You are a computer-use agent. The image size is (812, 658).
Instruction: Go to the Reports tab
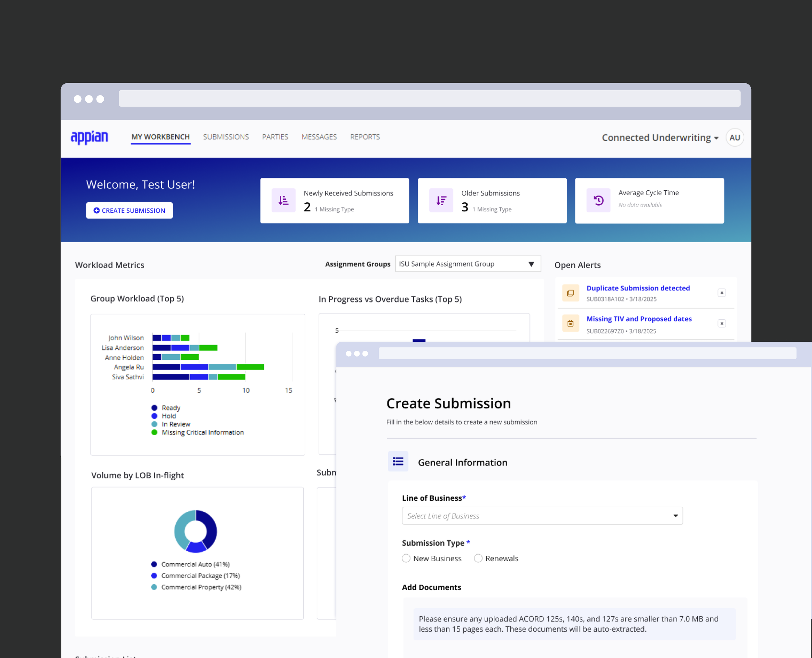(x=365, y=137)
